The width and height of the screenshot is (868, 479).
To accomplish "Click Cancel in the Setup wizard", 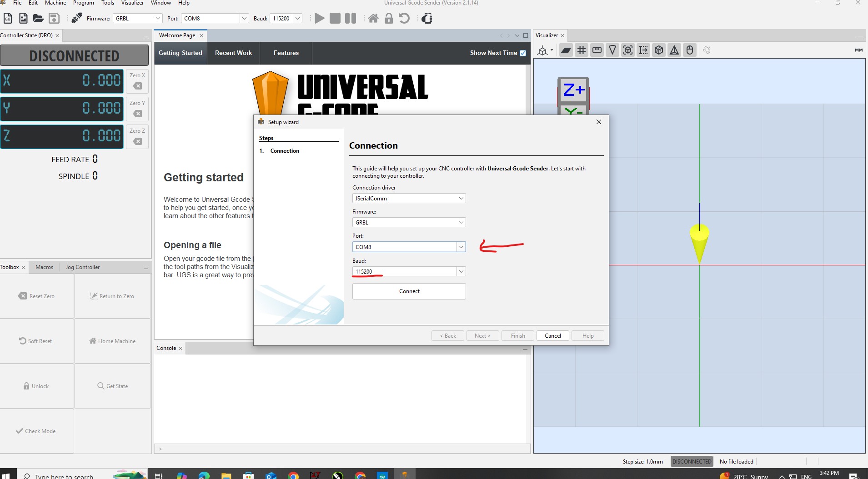I will pos(552,336).
